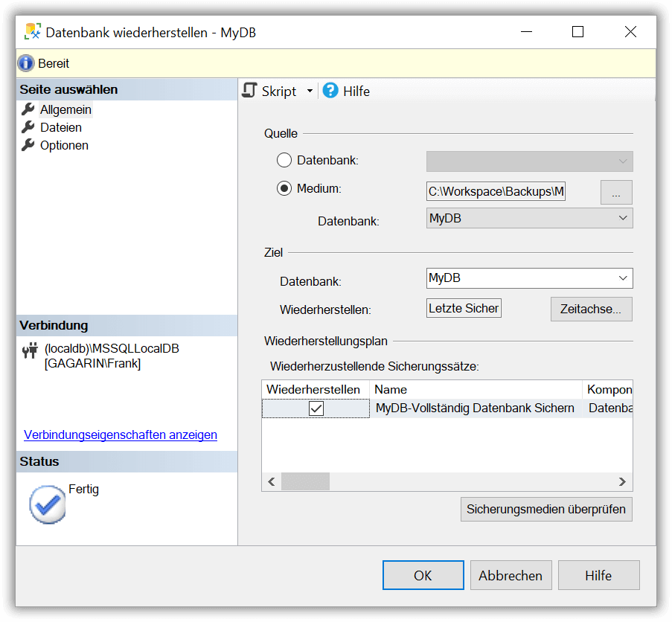Click the (localdb)\MSSQLLocalDB server text
The height and width of the screenshot is (622, 672).
(x=112, y=348)
